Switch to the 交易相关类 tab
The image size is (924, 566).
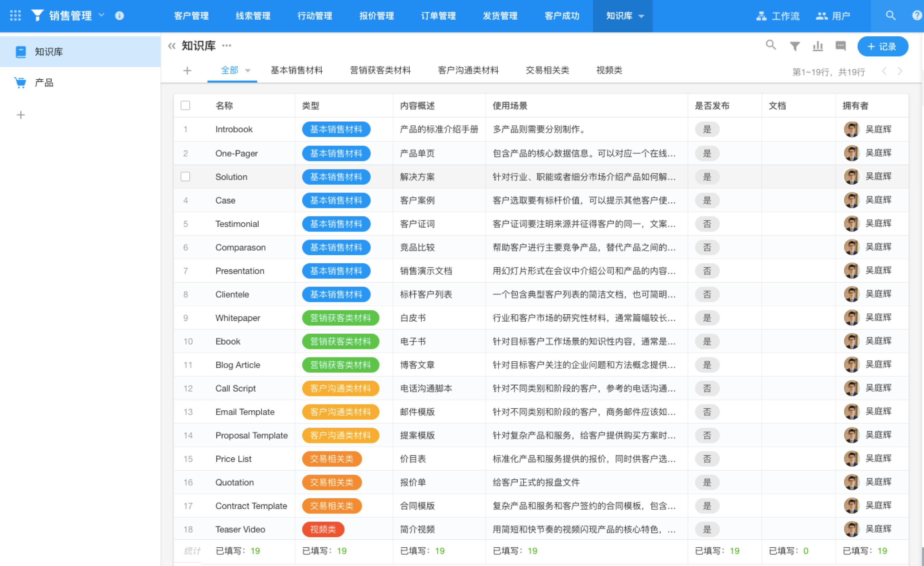[547, 70]
